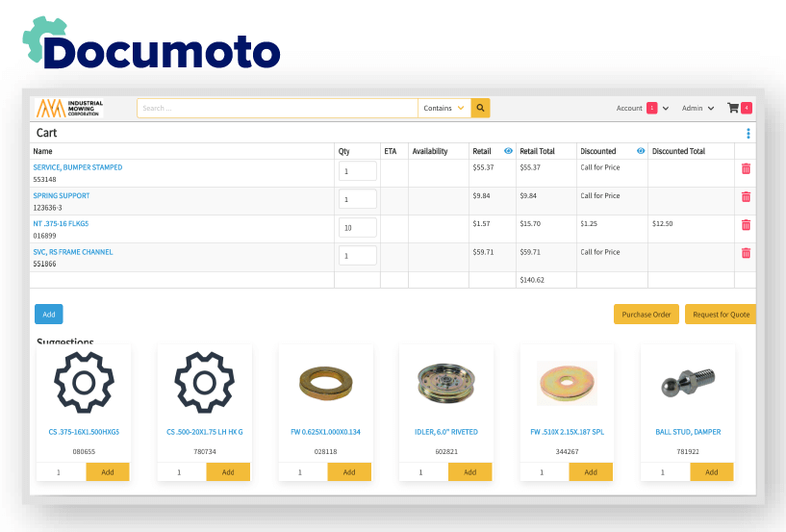Click the Request for Quote button
The height and width of the screenshot is (532, 786).
721,315
